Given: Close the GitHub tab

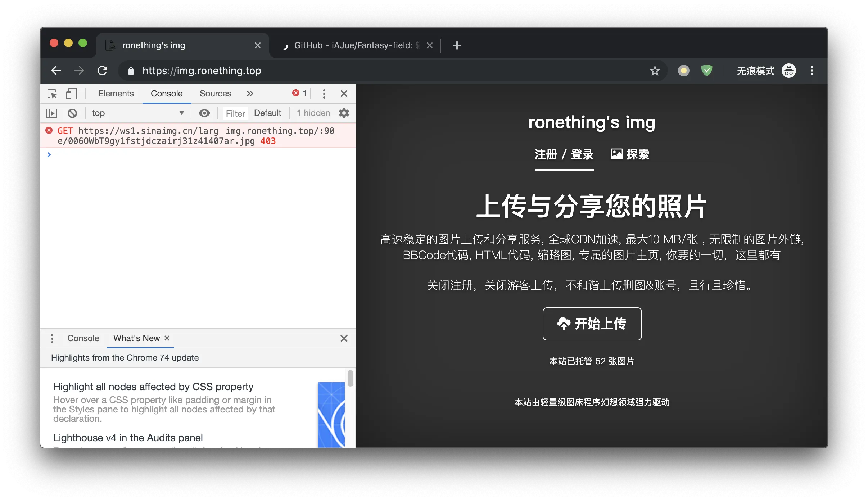Looking at the screenshot, I should point(429,45).
